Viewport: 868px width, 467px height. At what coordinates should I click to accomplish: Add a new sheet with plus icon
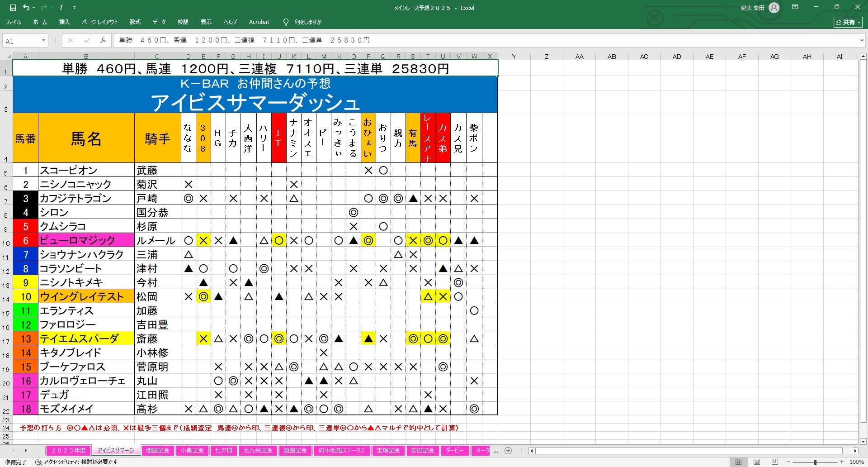point(508,451)
